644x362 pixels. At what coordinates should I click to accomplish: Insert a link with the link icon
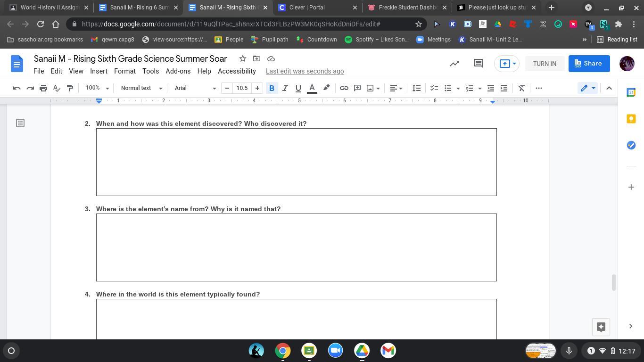[344, 88]
